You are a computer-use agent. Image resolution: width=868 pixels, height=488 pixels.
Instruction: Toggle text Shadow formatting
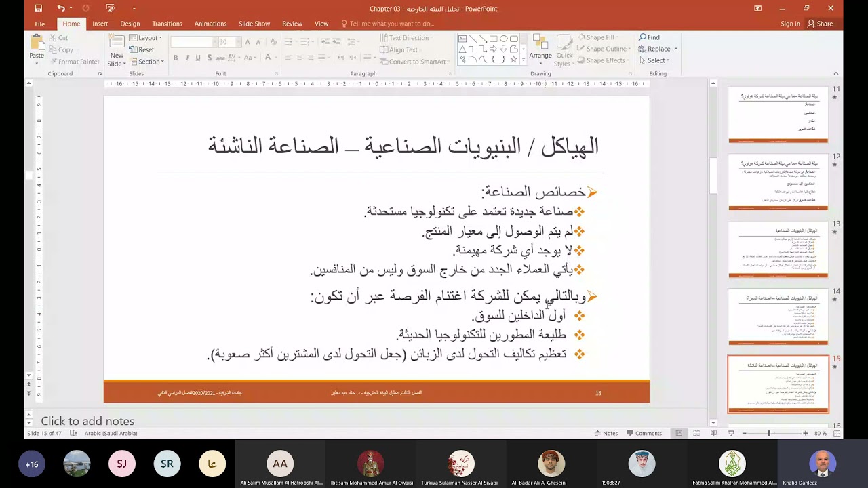209,58
